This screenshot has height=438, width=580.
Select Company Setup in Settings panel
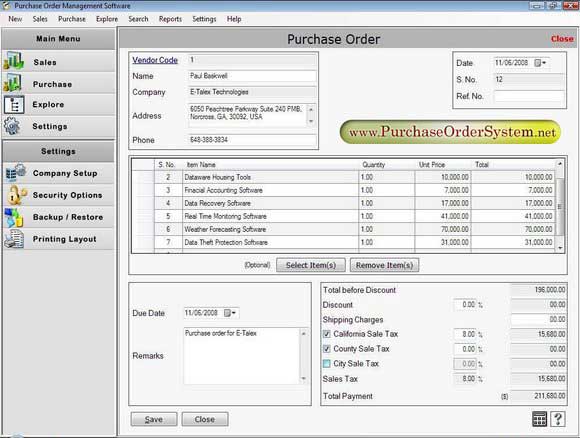pos(58,173)
